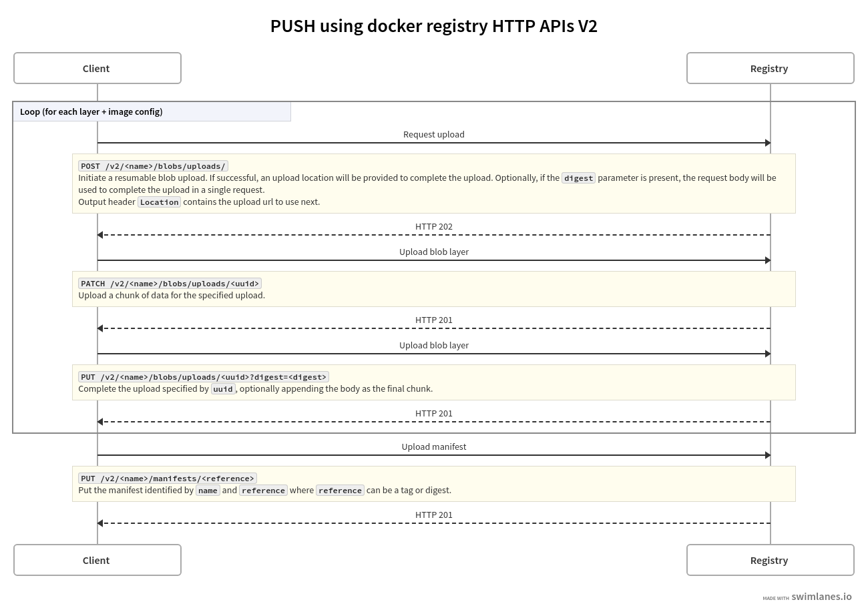This screenshot has height=616, width=868.
Task: Select the POST /v2/<name>/blobs/uploads/ code snippet
Action: [153, 166]
